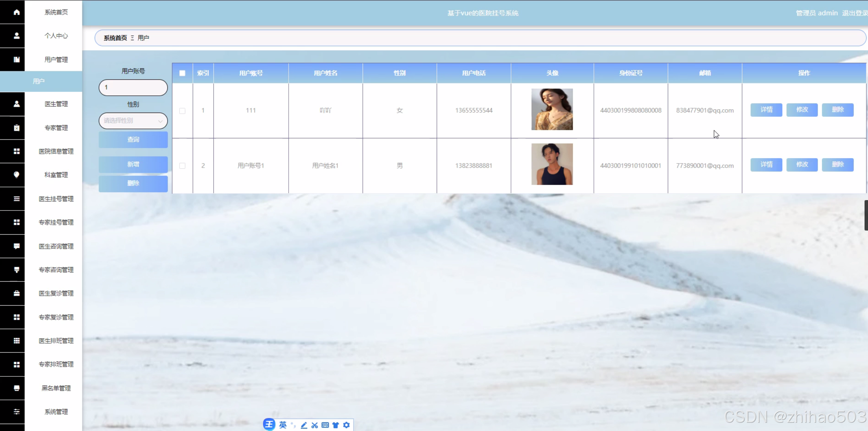Expand the 用户管理 sidebar menu
The image size is (868, 431).
pyautogui.click(x=56, y=59)
